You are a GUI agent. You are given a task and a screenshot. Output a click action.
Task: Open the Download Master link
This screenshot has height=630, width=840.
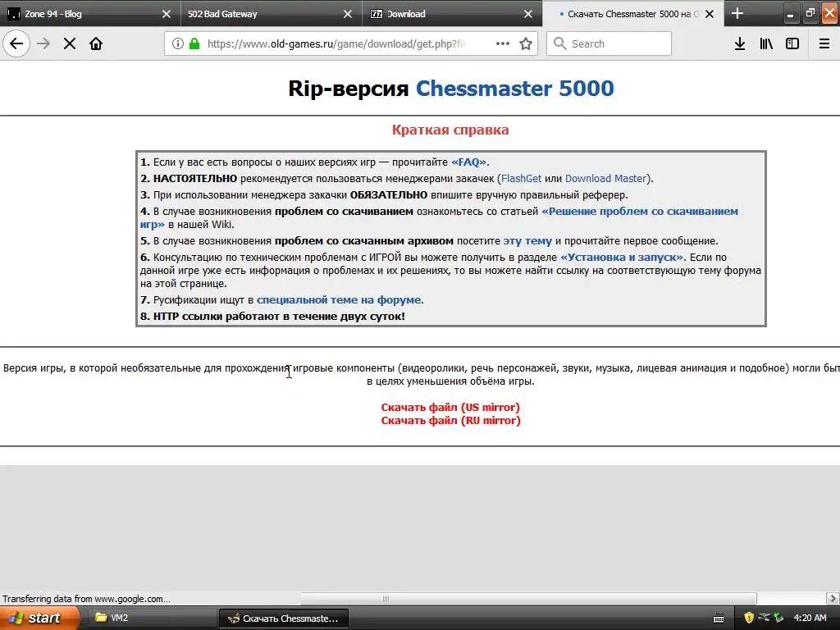pos(605,178)
